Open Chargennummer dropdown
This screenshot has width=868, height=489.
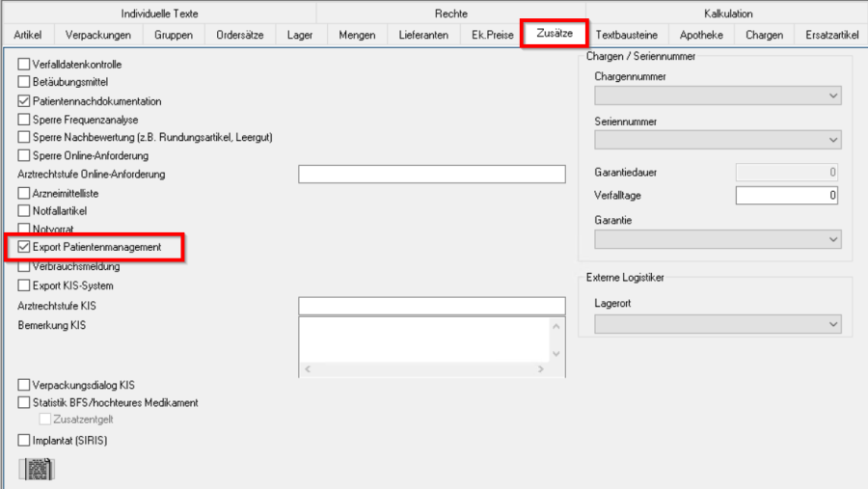click(718, 95)
